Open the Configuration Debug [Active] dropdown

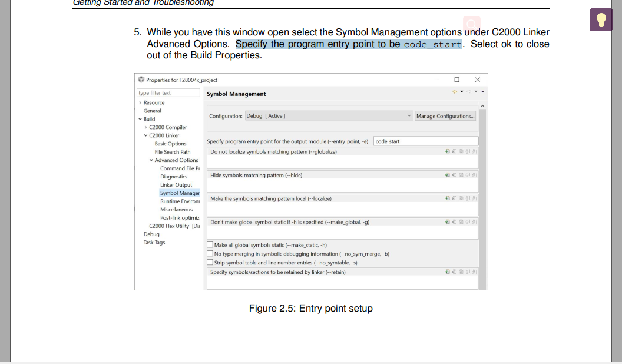329,116
